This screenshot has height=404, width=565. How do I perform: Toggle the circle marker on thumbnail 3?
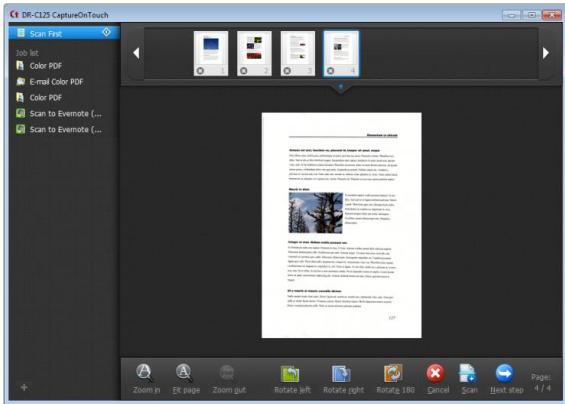pyautogui.click(x=287, y=71)
